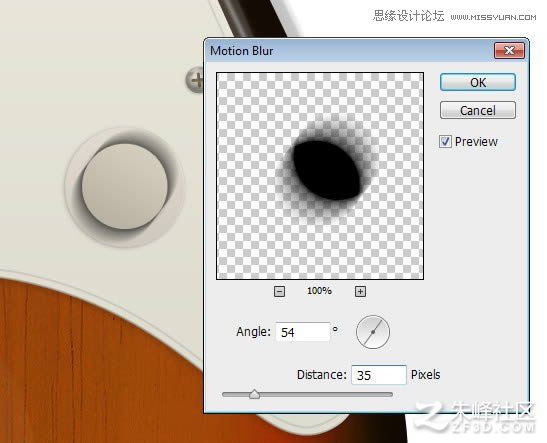Click the Distance slider track right of handle

(326, 395)
